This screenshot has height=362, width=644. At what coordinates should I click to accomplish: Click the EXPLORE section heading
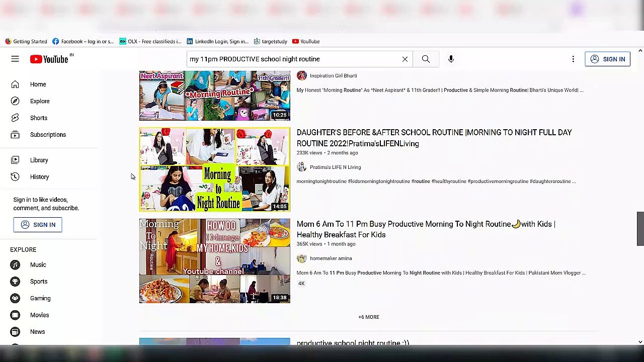[23, 250]
